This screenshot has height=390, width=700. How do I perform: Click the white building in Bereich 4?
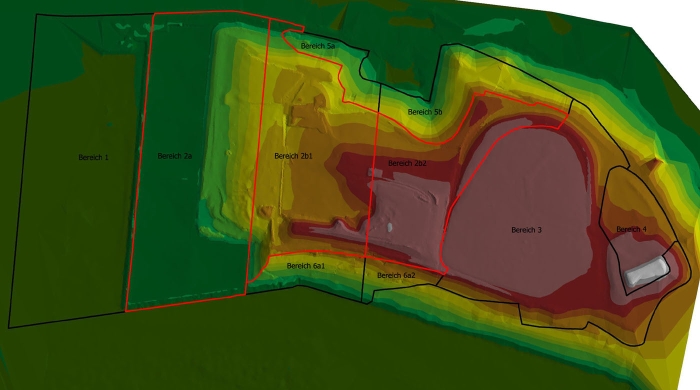tap(647, 272)
